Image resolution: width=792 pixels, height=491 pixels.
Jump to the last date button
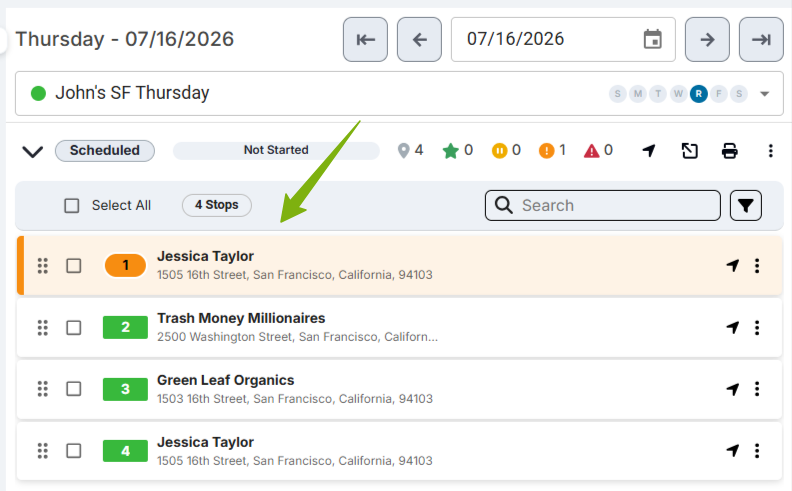[761, 39]
